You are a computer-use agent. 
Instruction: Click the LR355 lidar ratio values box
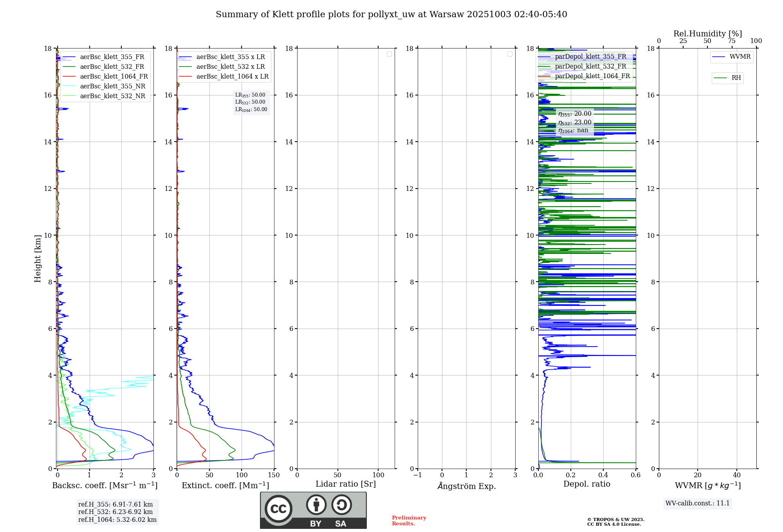point(251,102)
